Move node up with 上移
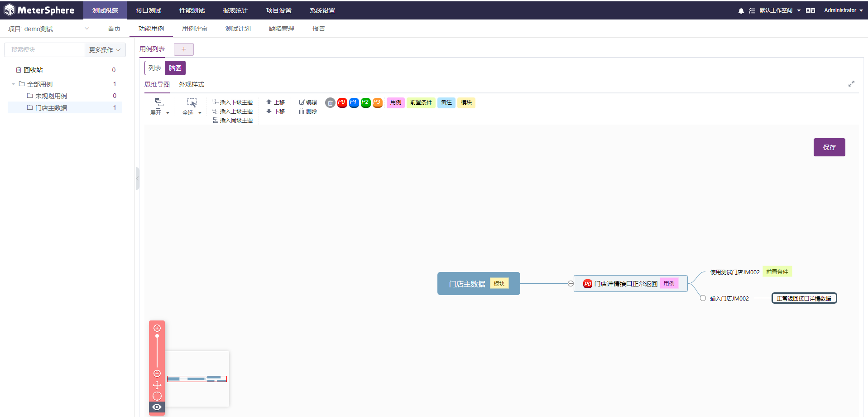 pos(276,102)
